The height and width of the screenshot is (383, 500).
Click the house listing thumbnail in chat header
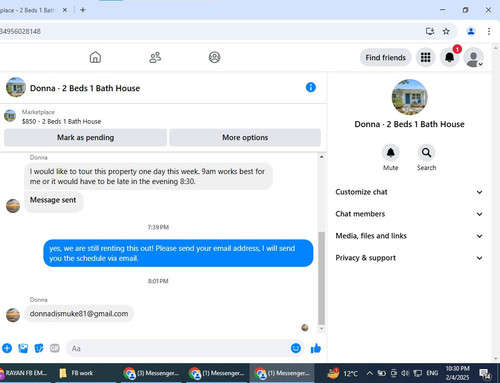tap(16, 87)
